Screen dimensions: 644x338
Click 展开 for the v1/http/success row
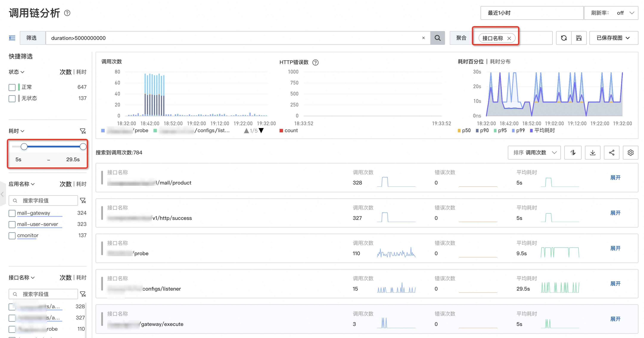tap(615, 213)
